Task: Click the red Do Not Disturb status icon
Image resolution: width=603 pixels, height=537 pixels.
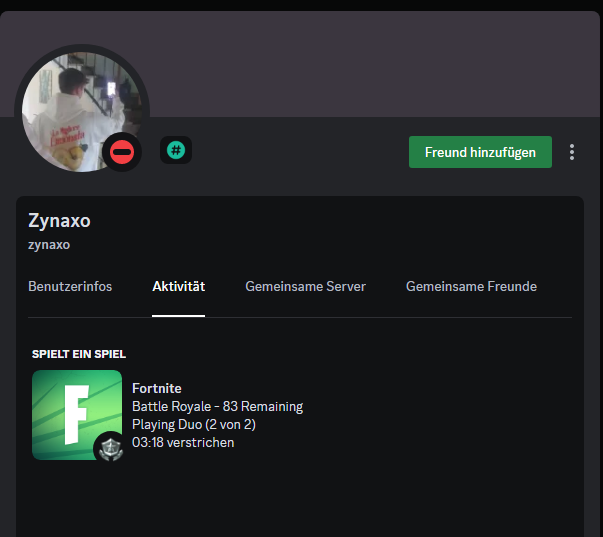Action: (122, 152)
